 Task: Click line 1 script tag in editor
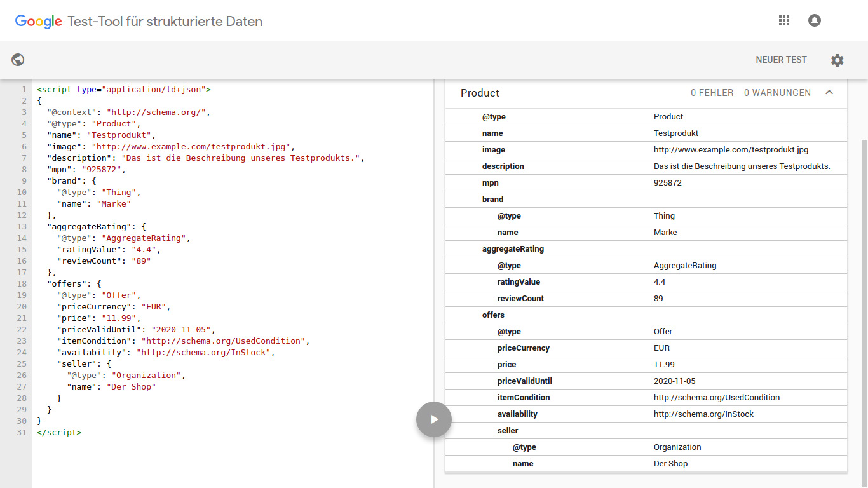pyautogui.click(x=124, y=90)
